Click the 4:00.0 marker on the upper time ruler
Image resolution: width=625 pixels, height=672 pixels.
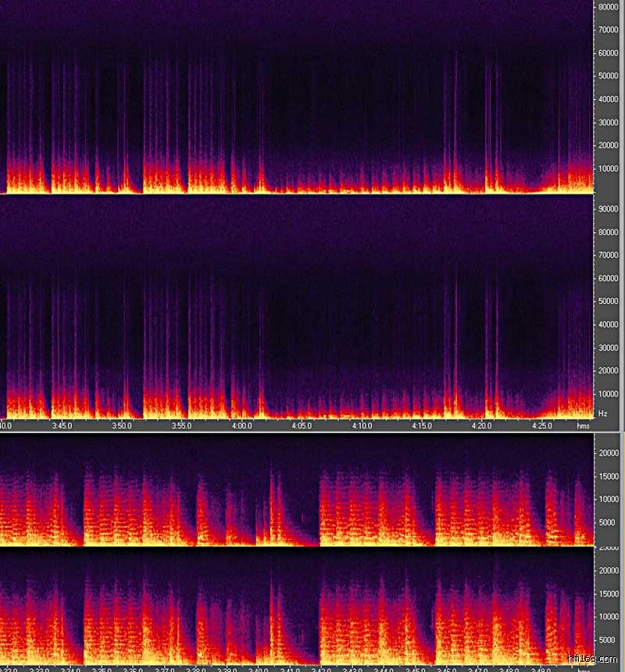click(x=242, y=426)
